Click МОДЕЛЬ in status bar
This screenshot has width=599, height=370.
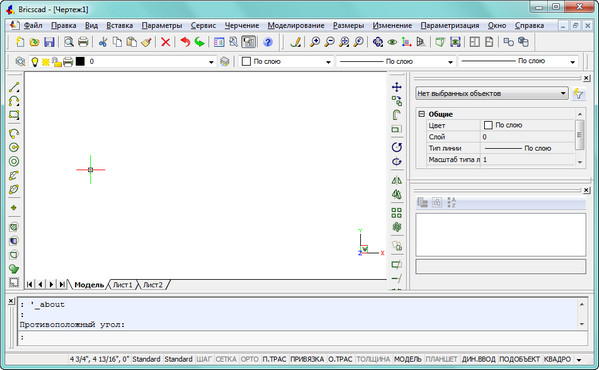(408, 359)
